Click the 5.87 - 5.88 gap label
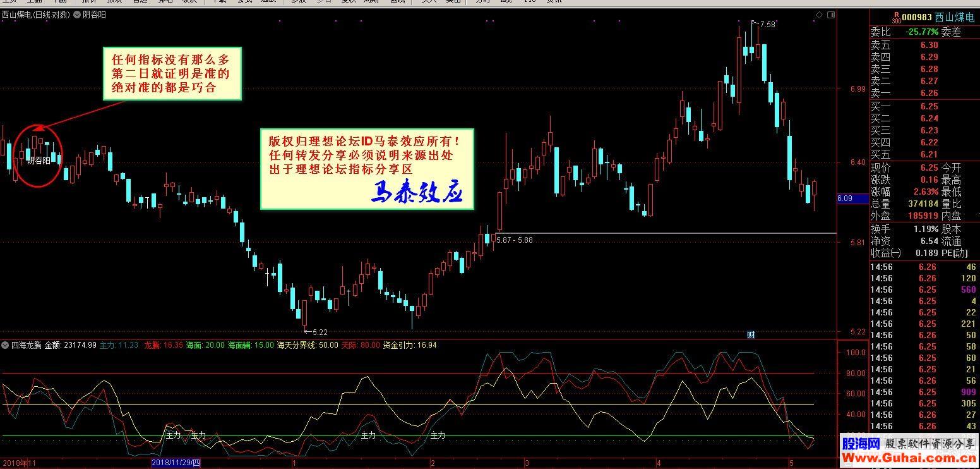The image size is (980, 469). tap(514, 240)
